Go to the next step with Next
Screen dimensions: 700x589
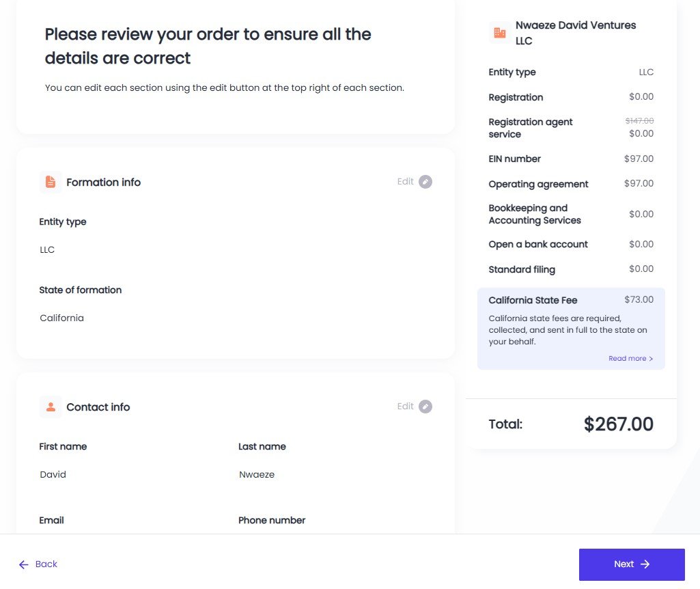(x=632, y=564)
